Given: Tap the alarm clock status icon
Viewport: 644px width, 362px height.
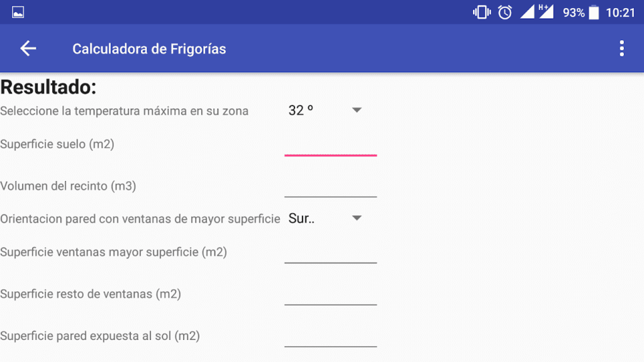Looking at the screenshot, I should (504, 11).
